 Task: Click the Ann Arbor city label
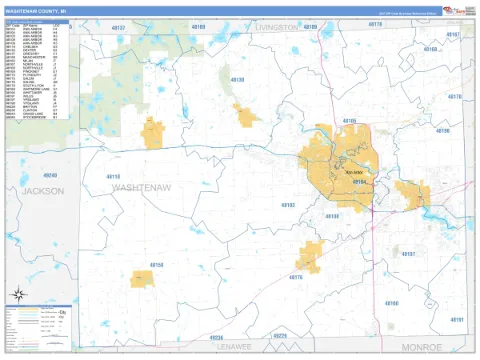pyautogui.click(x=354, y=173)
